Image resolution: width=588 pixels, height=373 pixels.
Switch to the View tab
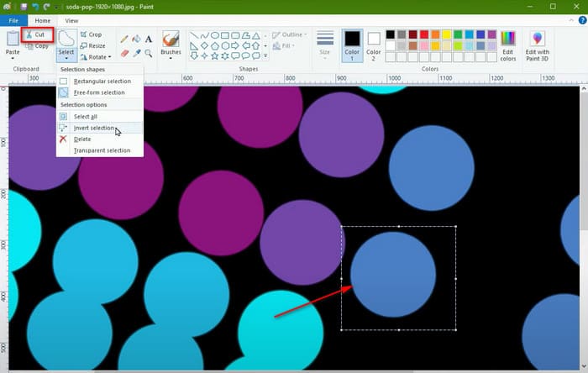point(71,21)
